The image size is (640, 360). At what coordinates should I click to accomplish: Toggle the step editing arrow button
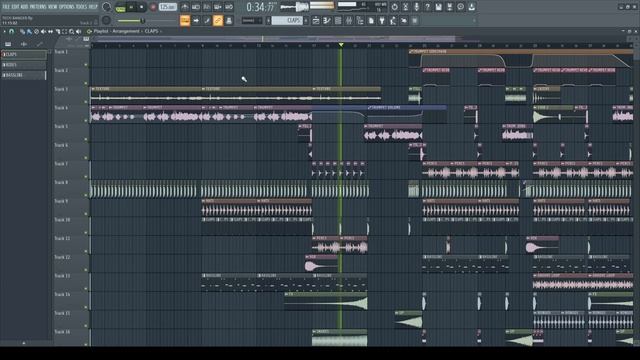196,20
